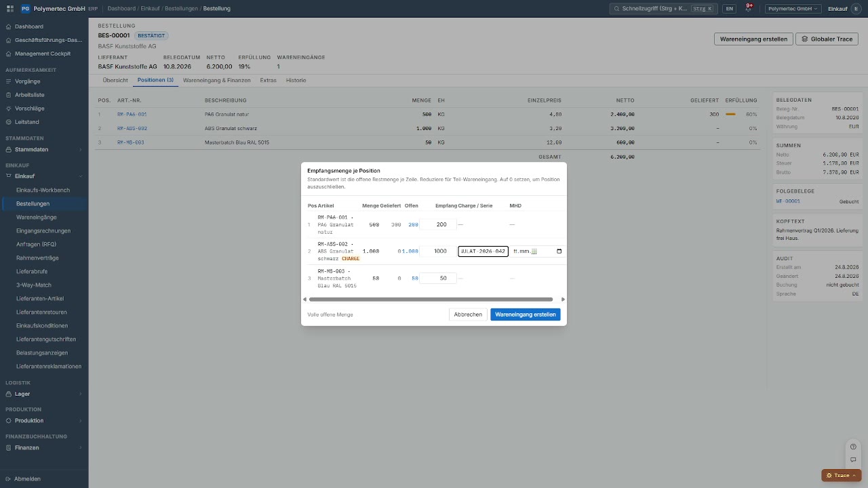Open article link RM-MB-003
Screen dimensions: 868x488
point(130,142)
